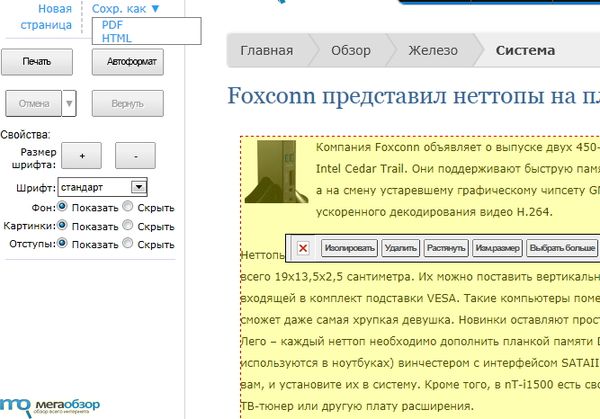
Task: Decrease font size with minus button
Action: 135,156
